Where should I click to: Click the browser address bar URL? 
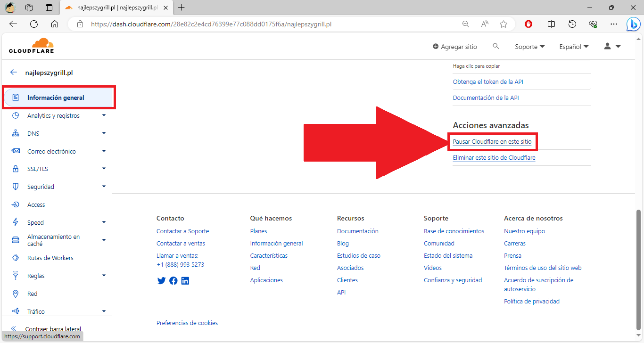pyautogui.click(x=211, y=24)
